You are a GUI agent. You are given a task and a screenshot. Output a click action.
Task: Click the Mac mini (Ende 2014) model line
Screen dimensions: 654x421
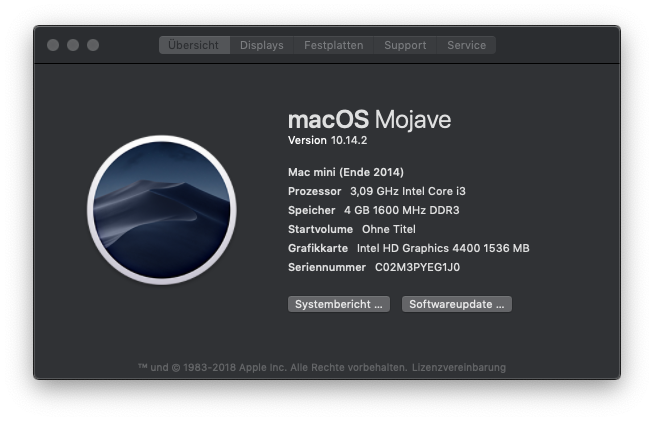click(x=346, y=172)
